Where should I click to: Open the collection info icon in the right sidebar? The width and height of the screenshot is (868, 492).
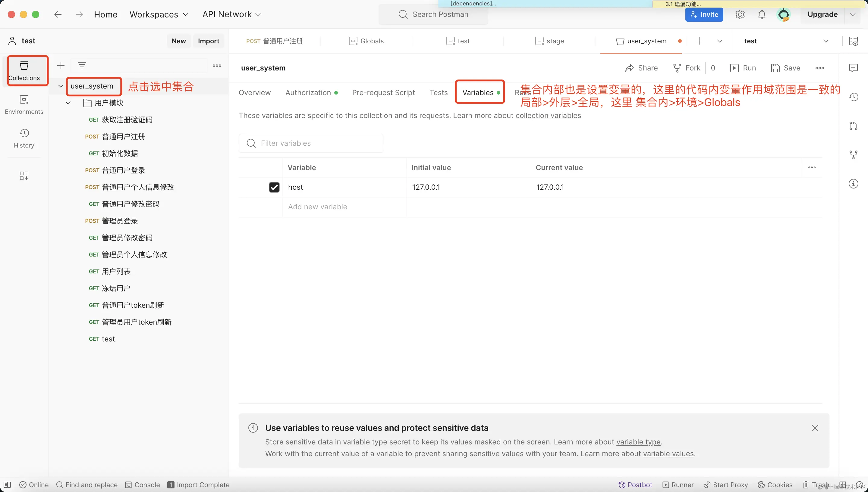click(853, 184)
